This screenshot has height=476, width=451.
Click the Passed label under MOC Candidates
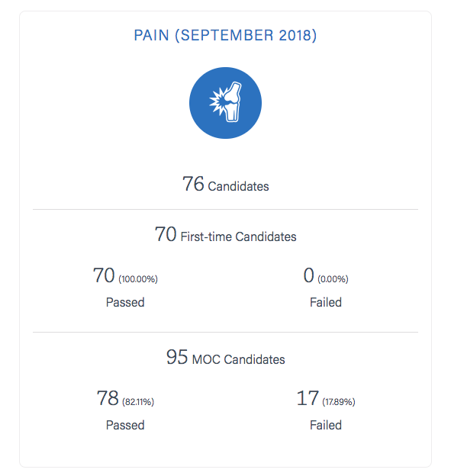pyautogui.click(x=125, y=425)
